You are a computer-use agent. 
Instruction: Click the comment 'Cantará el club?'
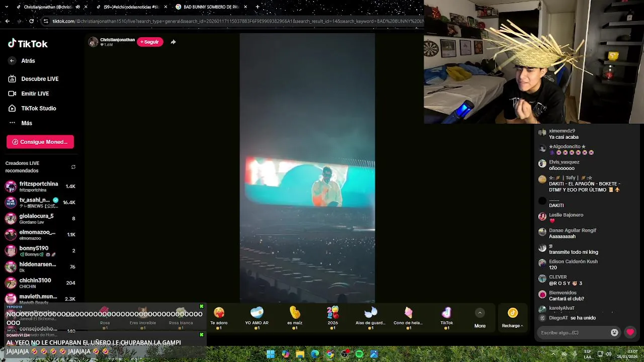[567, 299]
